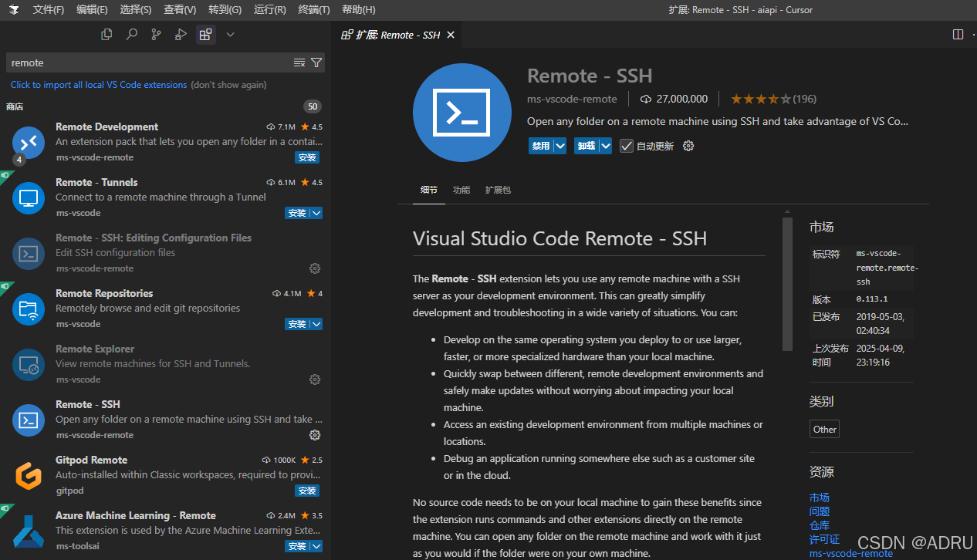Click the Remote Development pack count badge 4
Viewport: 977px width, 560px height.
tap(19, 160)
